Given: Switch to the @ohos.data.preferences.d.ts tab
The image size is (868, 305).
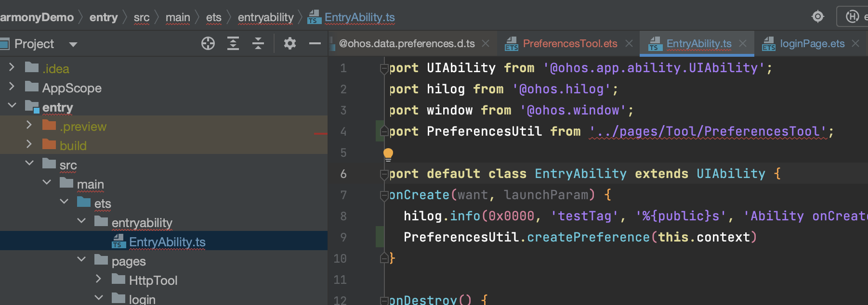Looking at the screenshot, I should pyautogui.click(x=407, y=44).
